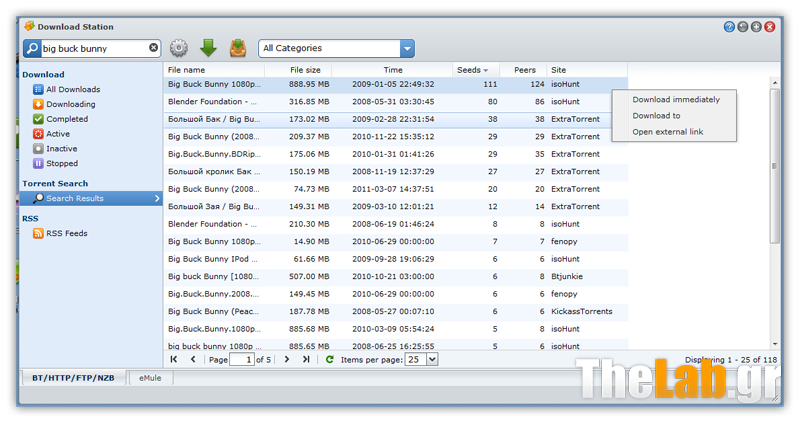The height and width of the screenshot is (423, 800).
Task: Go to previous page of results
Action: [193, 359]
